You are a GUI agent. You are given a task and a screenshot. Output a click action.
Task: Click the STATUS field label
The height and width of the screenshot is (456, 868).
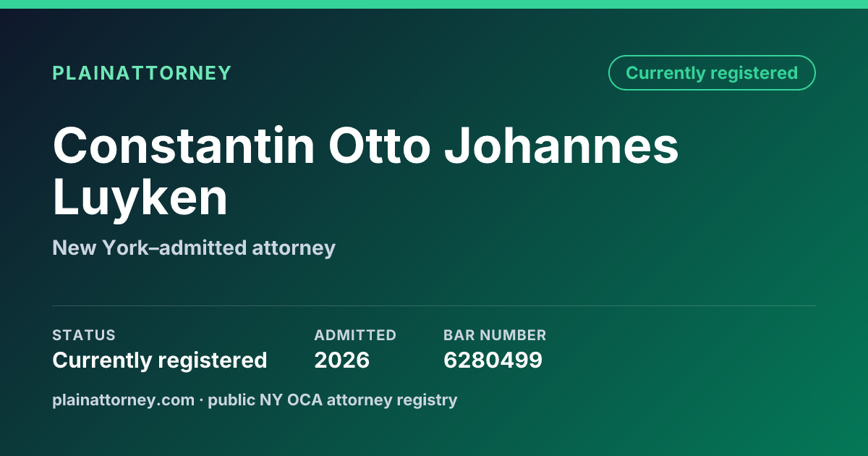click(x=84, y=335)
